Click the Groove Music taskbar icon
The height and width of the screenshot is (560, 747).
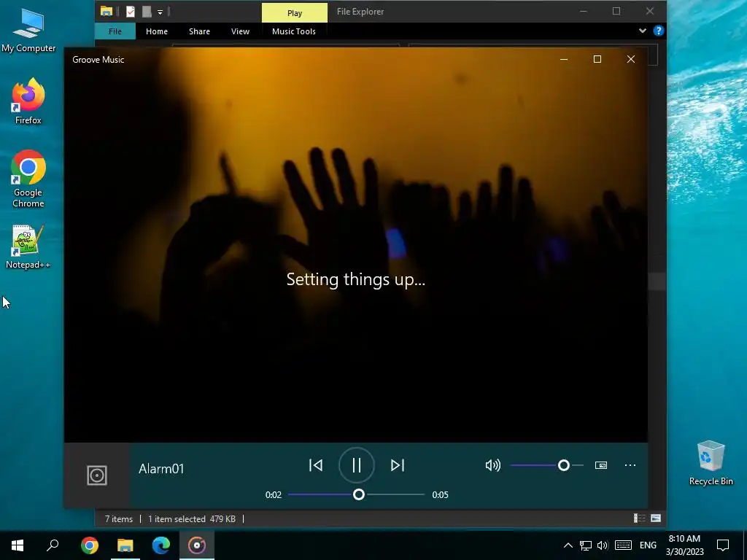click(197, 545)
